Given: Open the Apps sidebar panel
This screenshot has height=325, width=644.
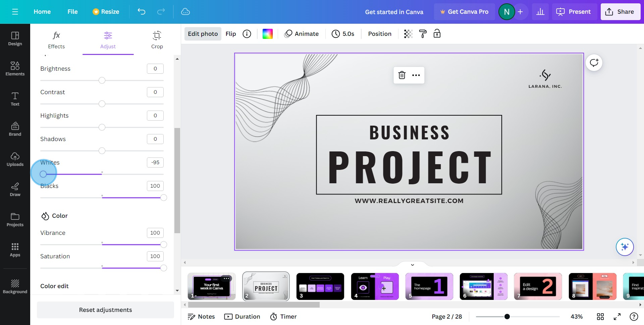Looking at the screenshot, I should (x=15, y=250).
